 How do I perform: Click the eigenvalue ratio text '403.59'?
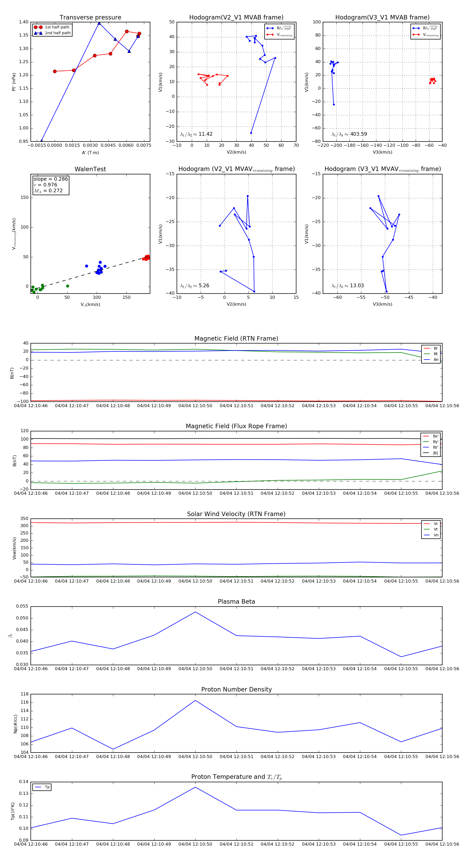tap(358, 134)
